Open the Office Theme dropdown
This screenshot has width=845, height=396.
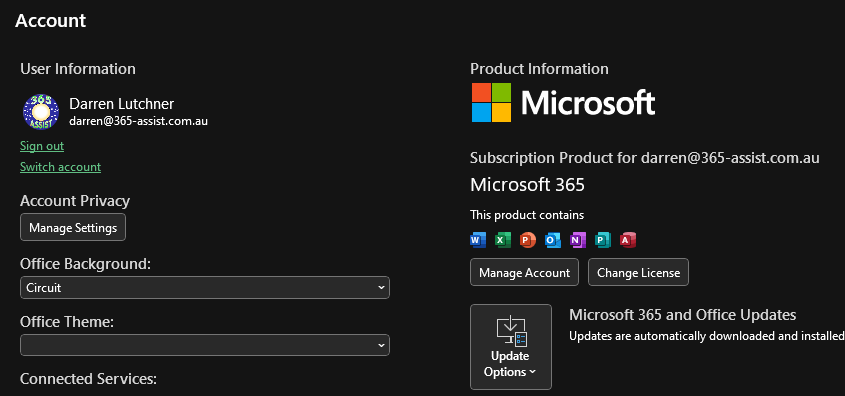(x=205, y=345)
